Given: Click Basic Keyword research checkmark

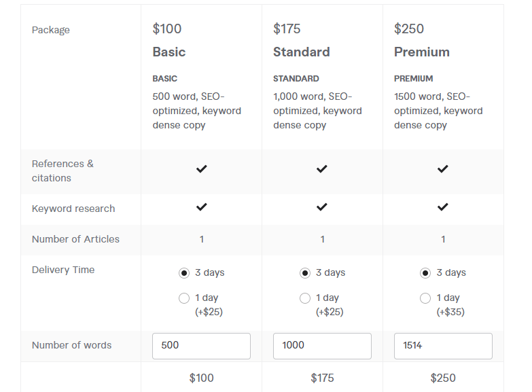Looking at the screenshot, I should pos(201,207).
